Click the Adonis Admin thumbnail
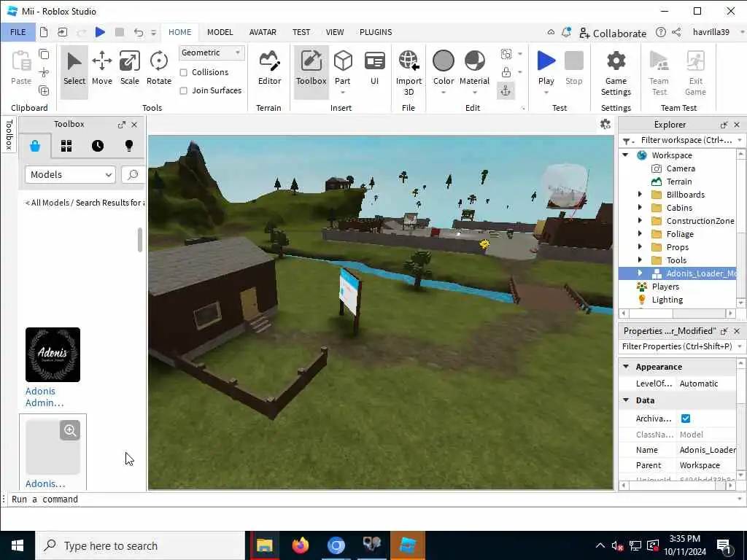Image resolution: width=747 pixels, height=560 pixels. click(x=53, y=355)
